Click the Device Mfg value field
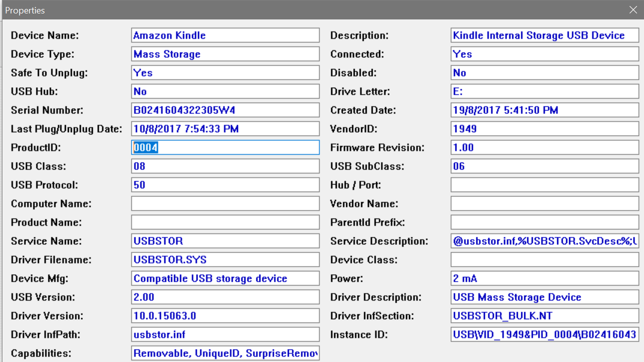The width and height of the screenshot is (644, 362). coord(225,279)
